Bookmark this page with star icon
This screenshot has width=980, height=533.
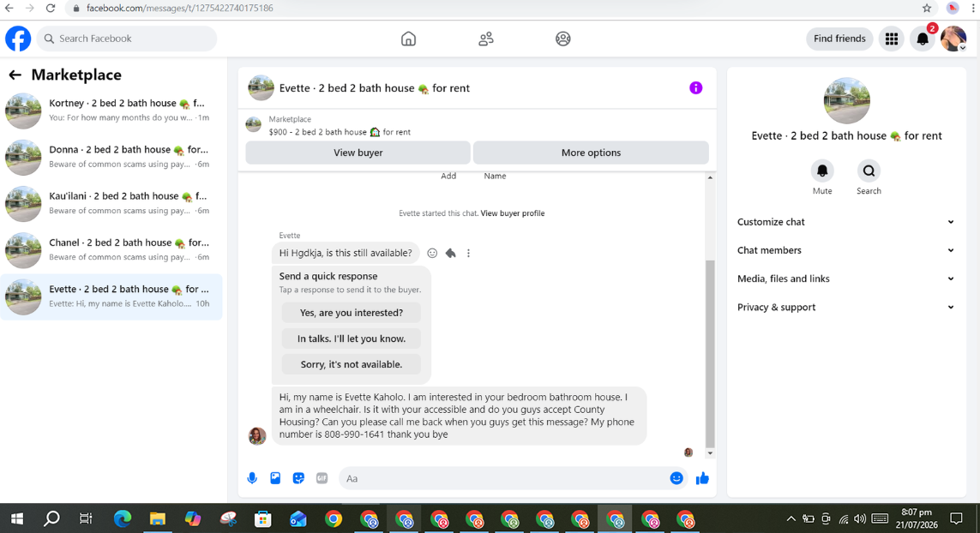(927, 8)
